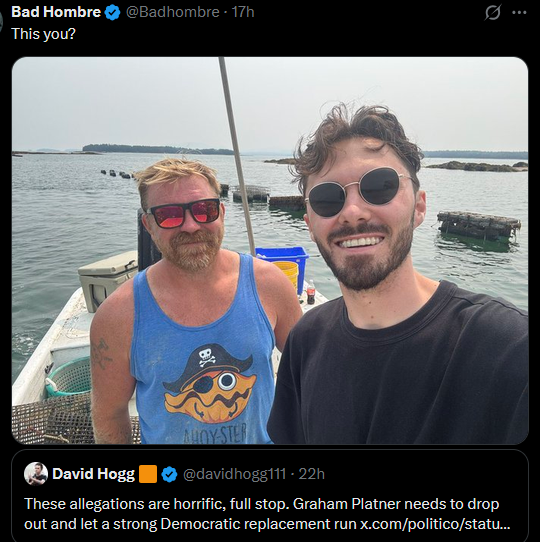Select the 'This you?' tweet text

[x=43, y=34]
